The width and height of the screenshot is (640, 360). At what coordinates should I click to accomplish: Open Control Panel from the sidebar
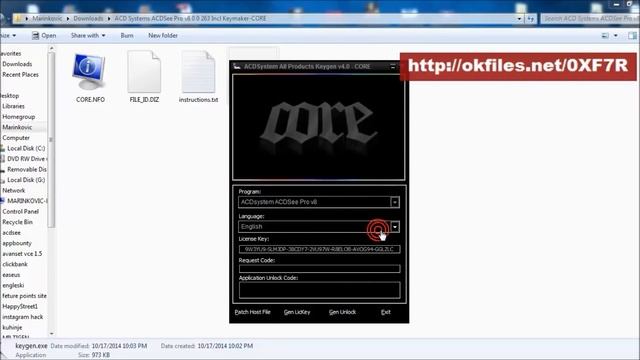click(x=20, y=211)
